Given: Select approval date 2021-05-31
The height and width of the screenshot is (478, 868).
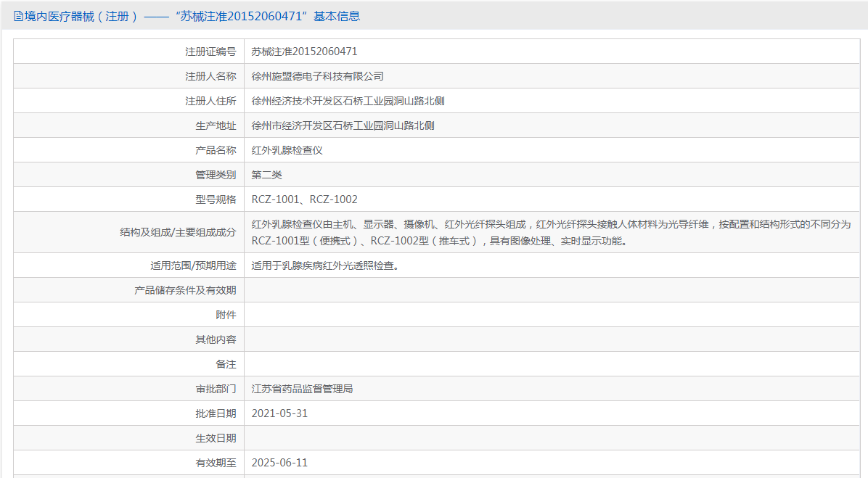Looking at the screenshot, I should [279, 413].
